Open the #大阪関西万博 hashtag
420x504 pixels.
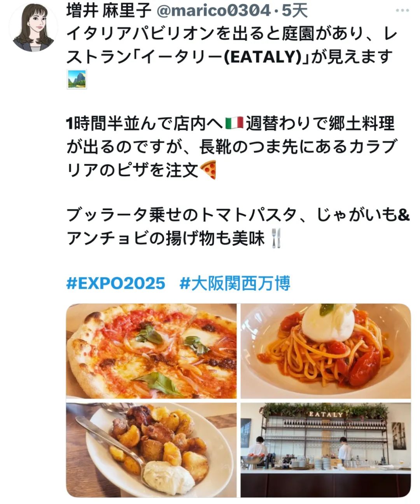coord(235,283)
